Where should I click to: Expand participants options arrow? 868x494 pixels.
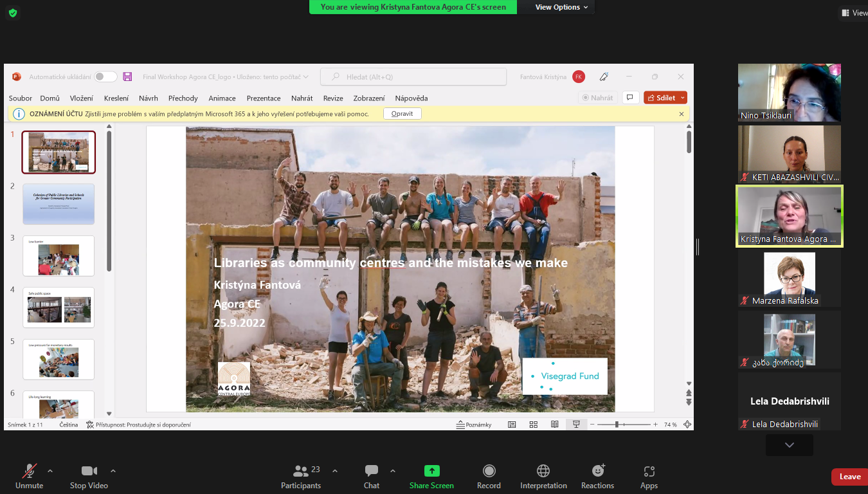[335, 471]
